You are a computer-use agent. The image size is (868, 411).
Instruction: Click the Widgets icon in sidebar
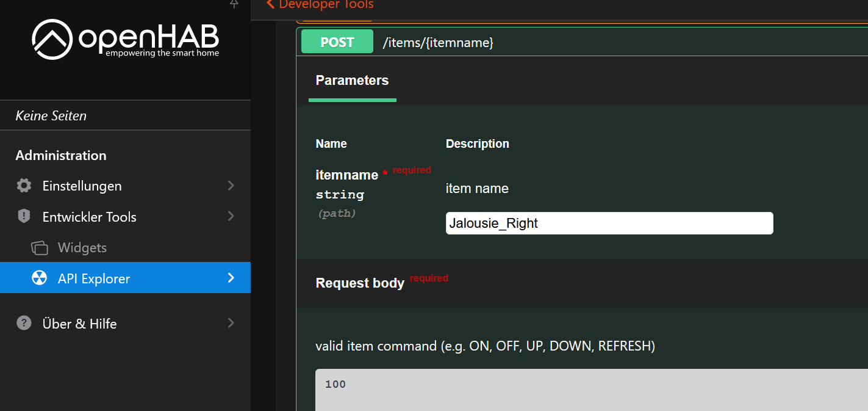click(39, 248)
